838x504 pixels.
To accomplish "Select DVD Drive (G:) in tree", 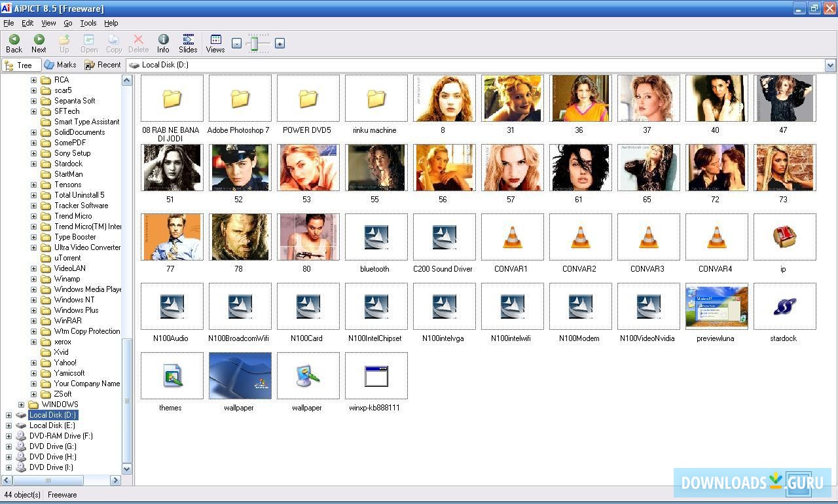I will pos(52,446).
